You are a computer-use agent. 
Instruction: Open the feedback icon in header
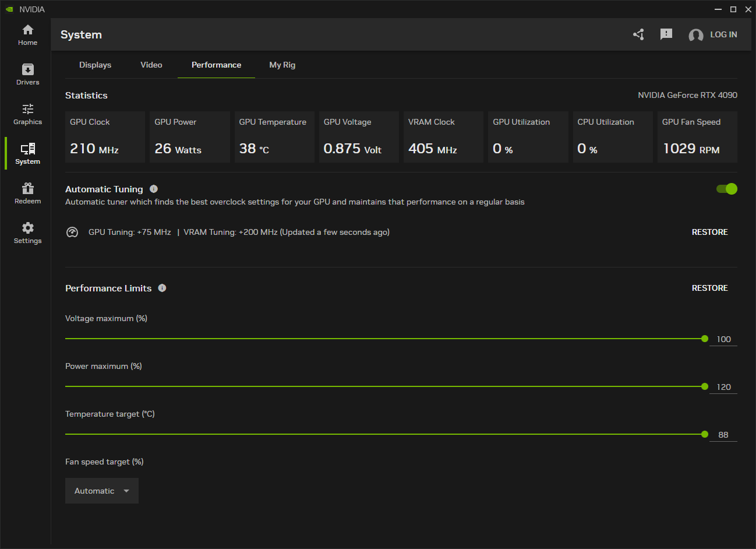666,34
